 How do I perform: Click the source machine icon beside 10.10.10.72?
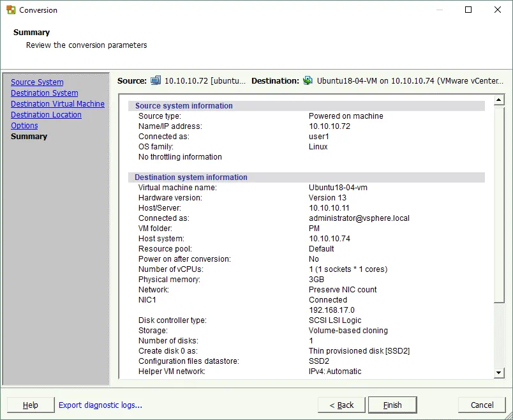pos(155,80)
